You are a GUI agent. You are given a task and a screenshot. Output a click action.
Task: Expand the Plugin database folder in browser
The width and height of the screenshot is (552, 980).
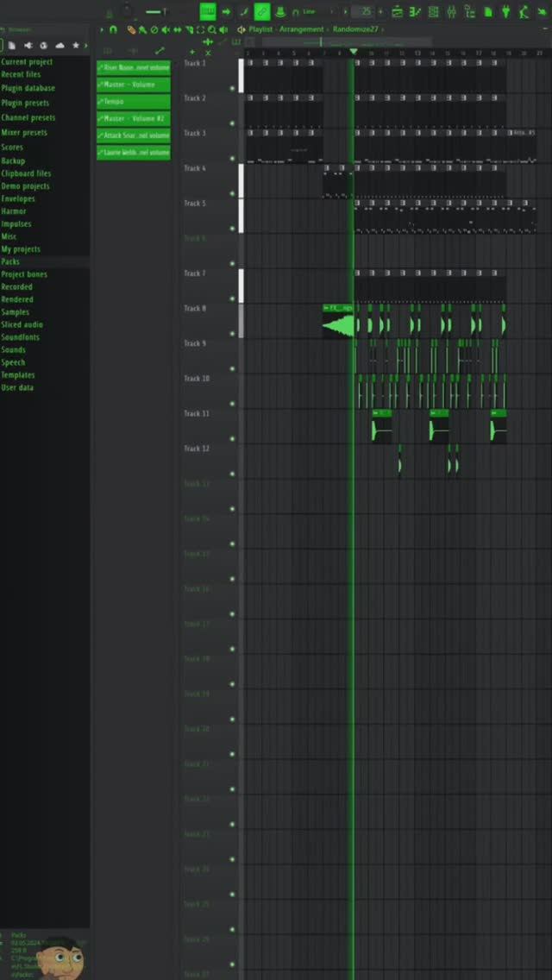(28, 88)
